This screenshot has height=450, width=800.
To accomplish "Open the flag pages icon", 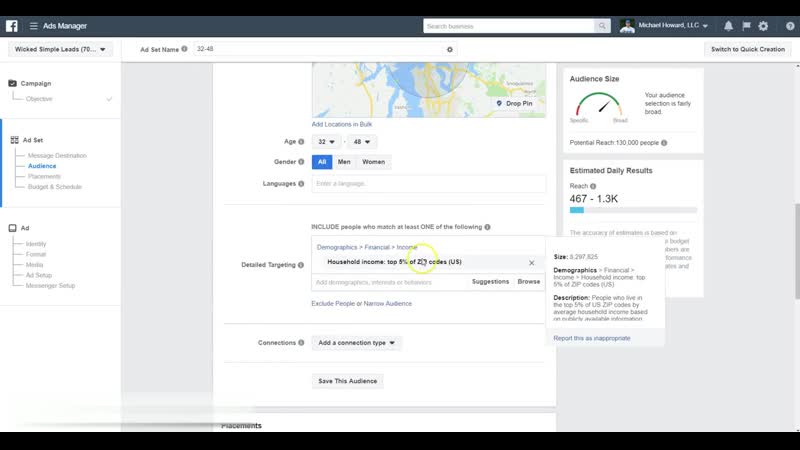I will tap(746, 26).
